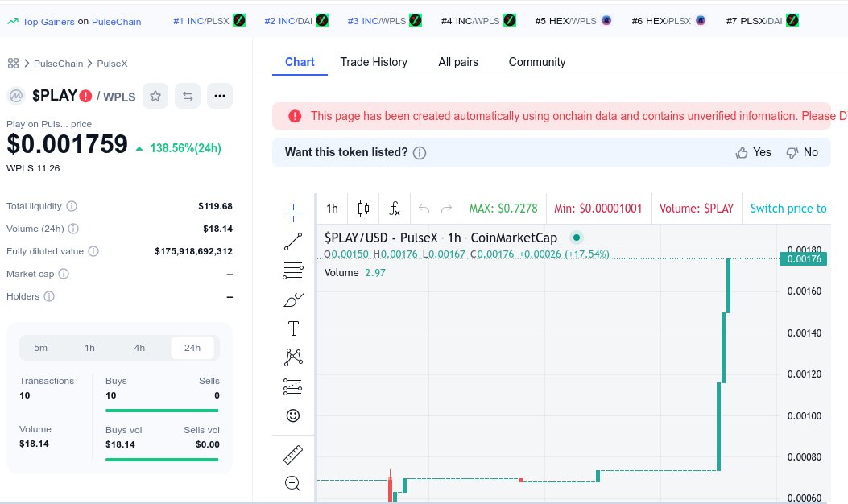The image size is (848, 504).
Task: Select the trend line drawing tool
Action: tap(293, 242)
